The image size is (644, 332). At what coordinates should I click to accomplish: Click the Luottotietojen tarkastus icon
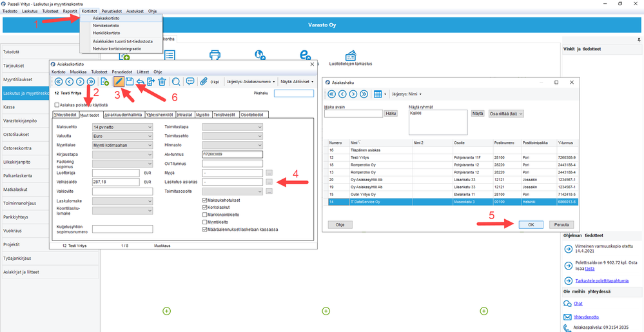pyautogui.click(x=350, y=55)
